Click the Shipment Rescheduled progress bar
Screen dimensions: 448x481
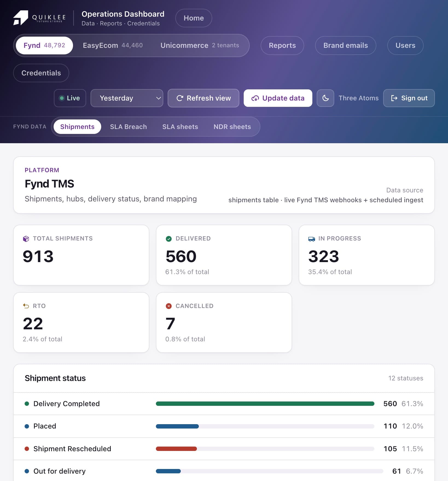click(x=265, y=449)
